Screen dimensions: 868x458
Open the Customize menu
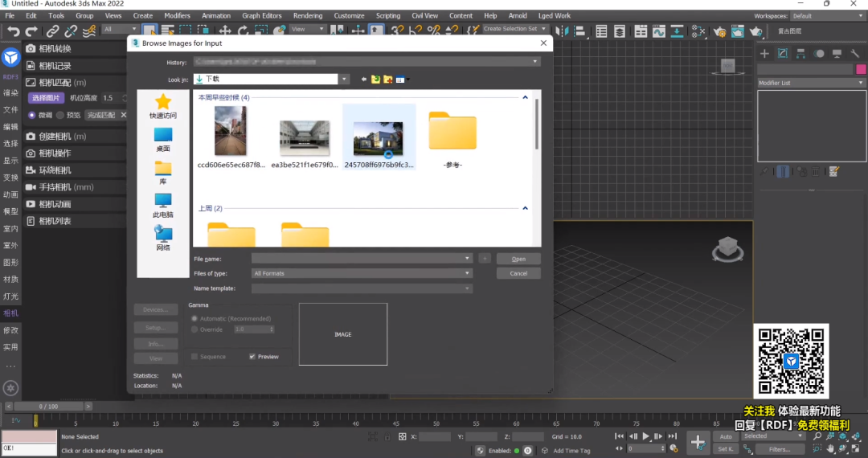coord(349,16)
